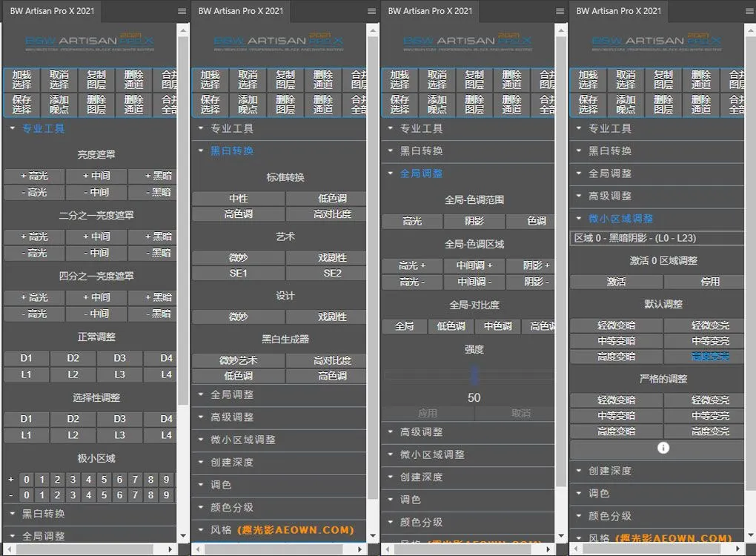Open the panel menu of the leftmost panel
Image resolution: width=756 pixels, height=556 pixels.
coord(182,11)
